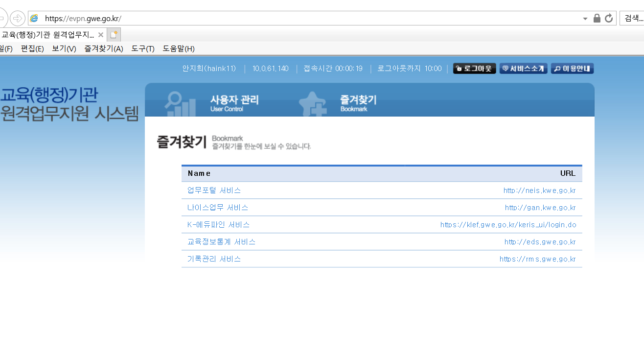Click the Name column header
This screenshot has height=358, width=644.
pyautogui.click(x=200, y=173)
